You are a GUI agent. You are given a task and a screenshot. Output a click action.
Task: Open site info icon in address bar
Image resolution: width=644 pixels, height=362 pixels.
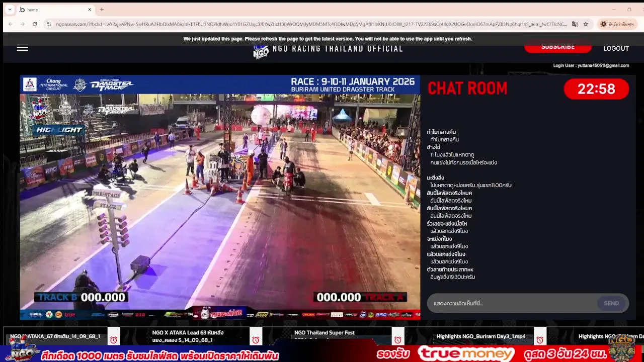click(49, 24)
